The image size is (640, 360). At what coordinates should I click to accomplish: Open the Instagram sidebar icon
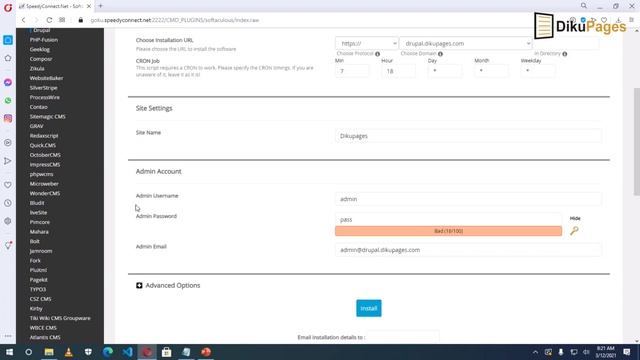8,118
